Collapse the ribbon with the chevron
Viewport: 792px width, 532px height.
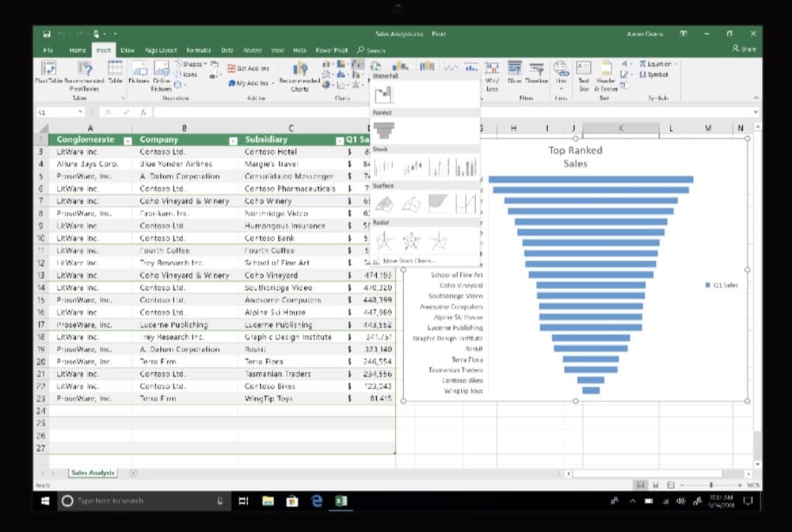[x=756, y=97]
